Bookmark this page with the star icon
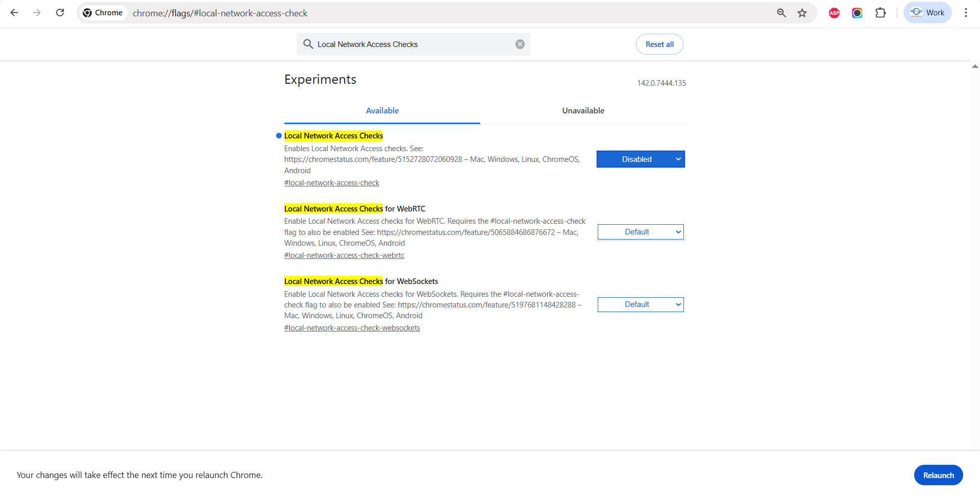980x498 pixels. click(x=802, y=13)
